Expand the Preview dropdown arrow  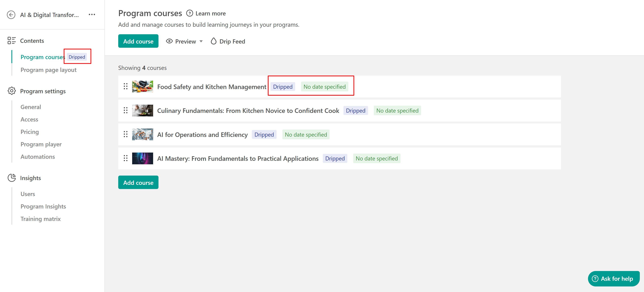(201, 41)
